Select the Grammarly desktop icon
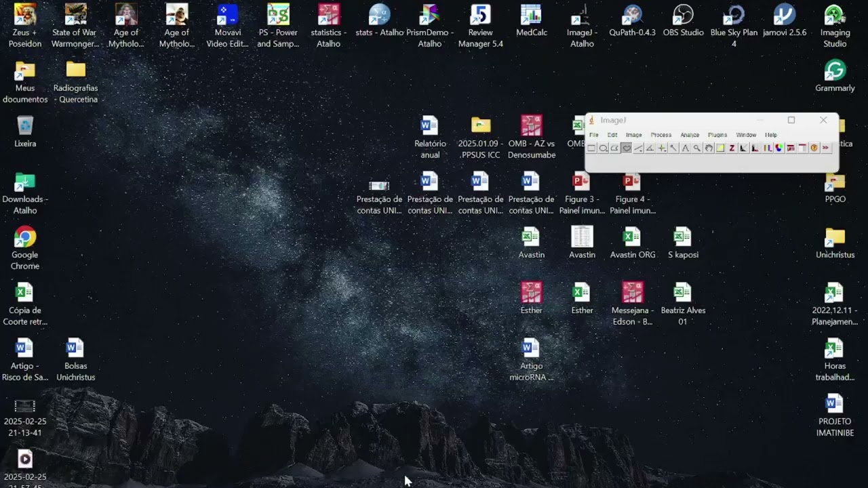 (835, 76)
